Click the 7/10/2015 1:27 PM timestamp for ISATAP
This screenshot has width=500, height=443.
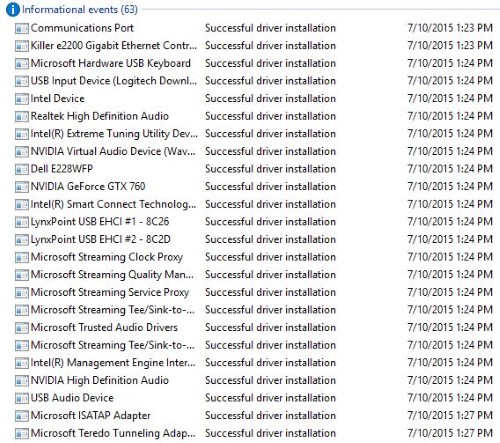(450, 416)
